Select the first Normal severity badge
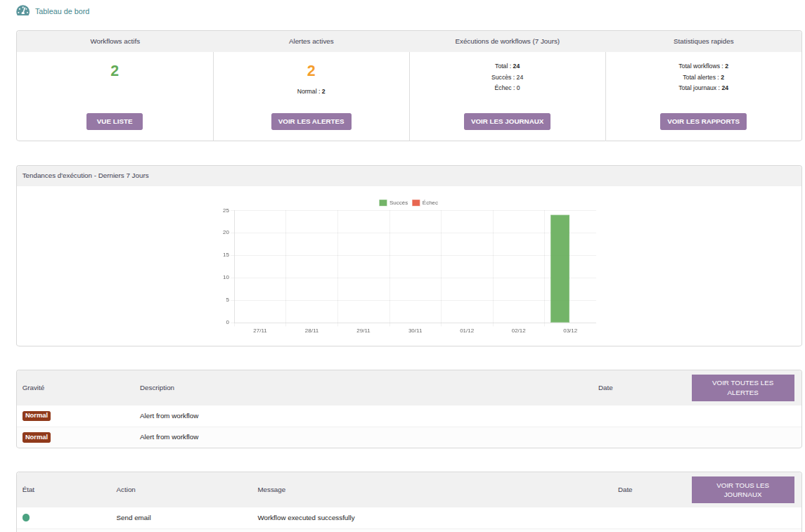Image resolution: width=805 pixels, height=532 pixels. click(37, 416)
